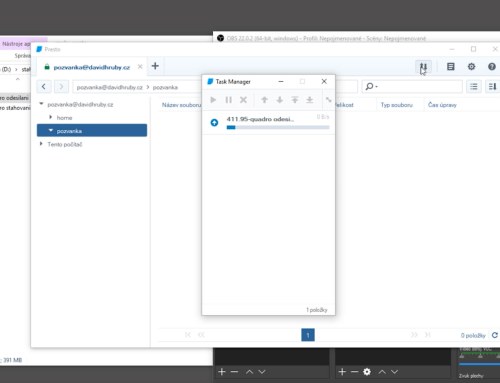Select the 411.95-quadro upload task row

pyautogui.click(x=269, y=123)
